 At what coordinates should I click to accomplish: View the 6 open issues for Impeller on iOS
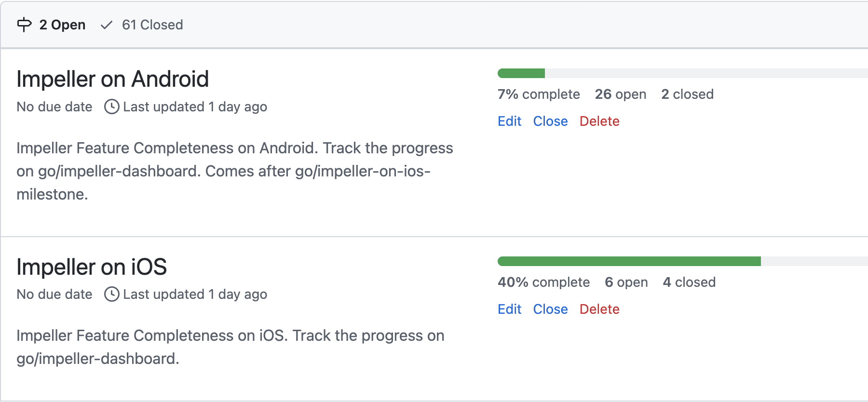point(627,282)
